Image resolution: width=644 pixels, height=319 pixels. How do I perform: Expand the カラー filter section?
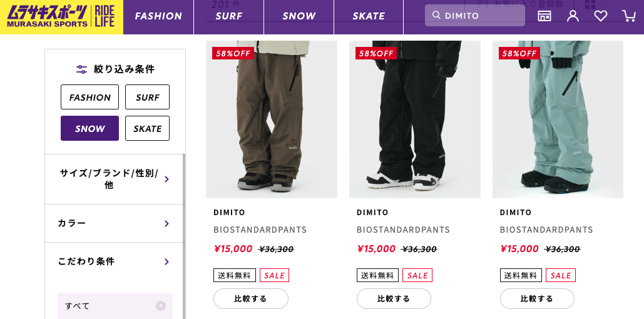[115, 223]
